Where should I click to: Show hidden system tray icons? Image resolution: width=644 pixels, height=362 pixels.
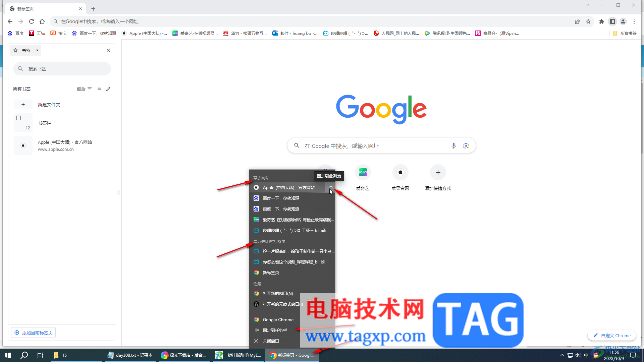pyautogui.click(x=562, y=355)
